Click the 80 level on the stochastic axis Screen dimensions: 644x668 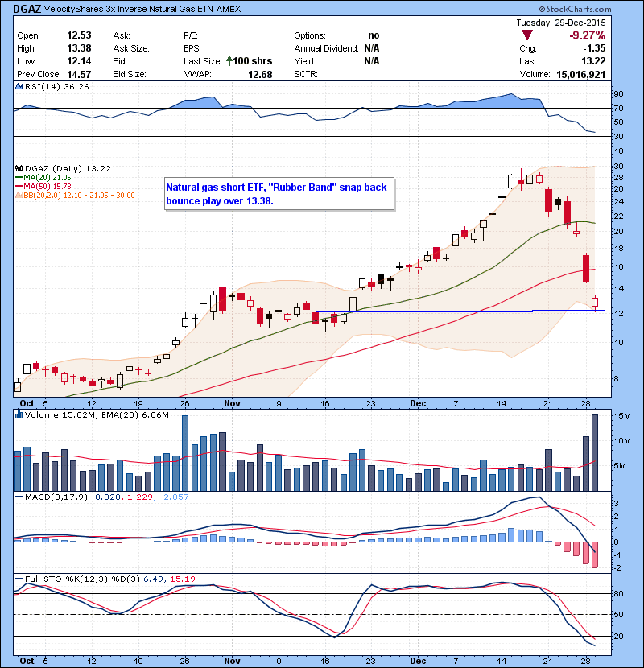(618, 594)
